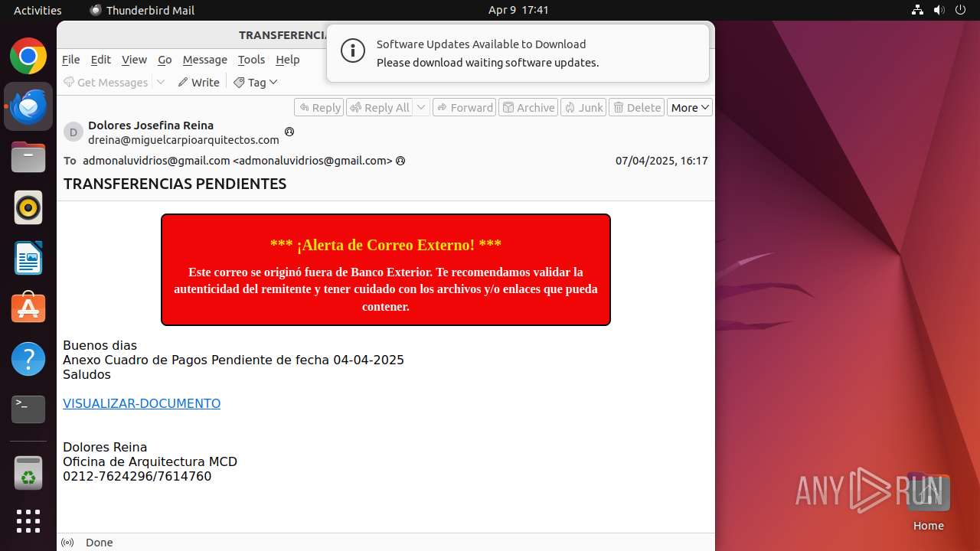Open the Tools menu
980x551 pixels.
click(251, 60)
